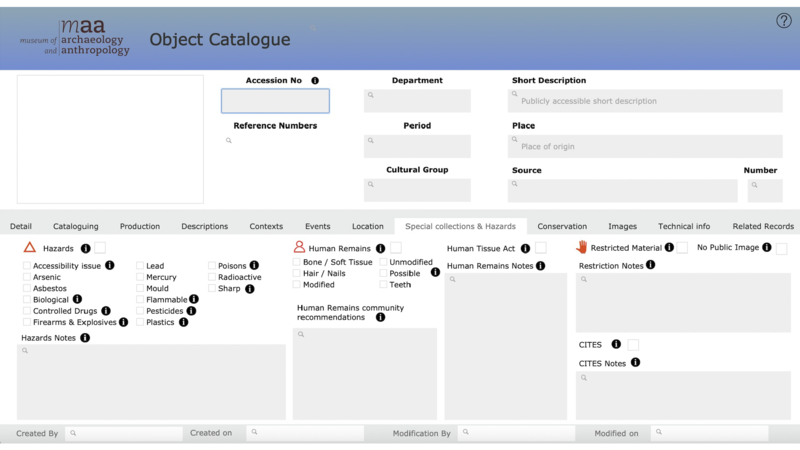The width and height of the screenshot is (800, 450).
Task: Click info icon beside Hazards heading
Action: pos(86,248)
